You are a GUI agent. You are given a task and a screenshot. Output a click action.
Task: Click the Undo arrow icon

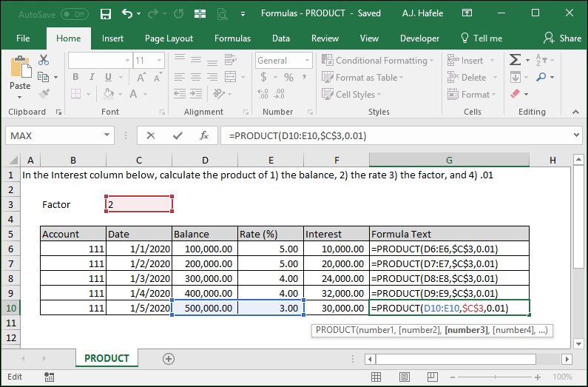click(x=127, y=14)
